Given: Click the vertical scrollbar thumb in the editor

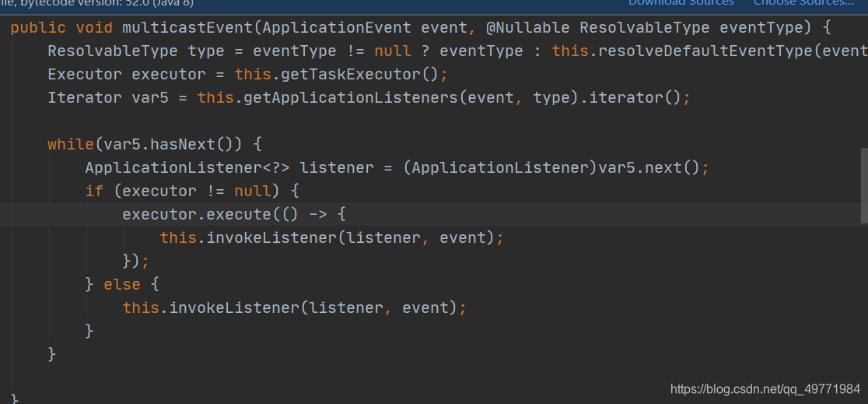Looking at the screenshot, I should pos(864,185).
